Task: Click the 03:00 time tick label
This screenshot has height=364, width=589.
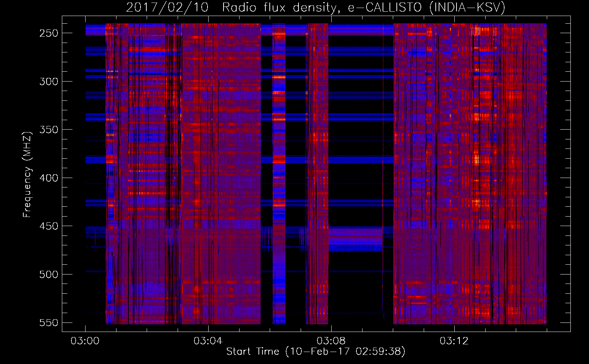Action: pos(85,341)
